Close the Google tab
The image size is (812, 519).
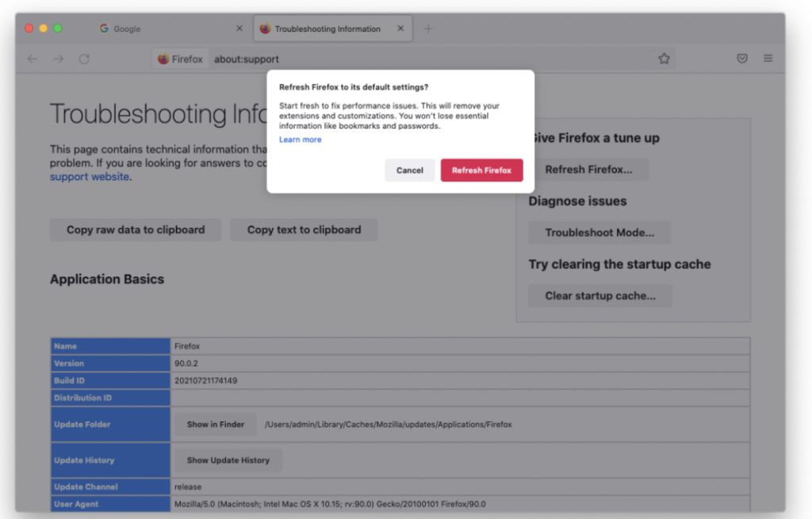pyautogui.click(x=239, y=29)
